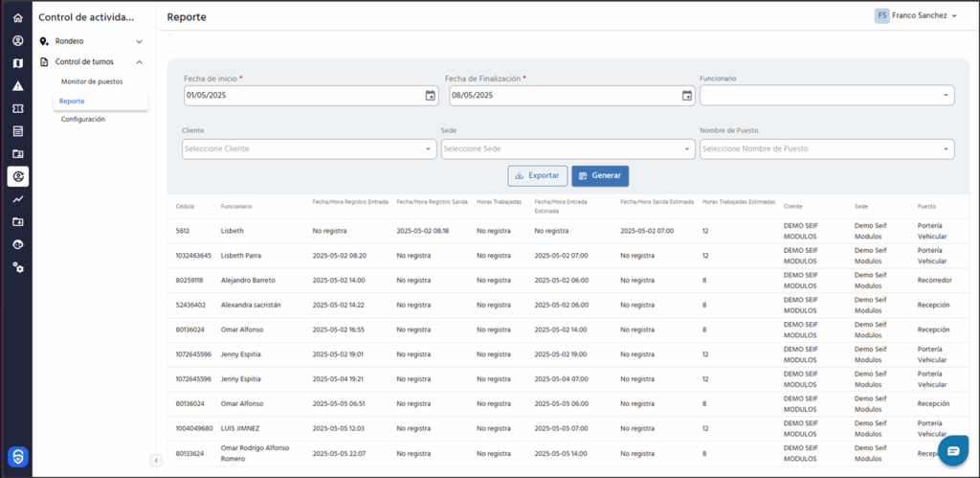Open the chat support bubble
Viewport: 980px width, 478px height.
[x=953, y=451]
